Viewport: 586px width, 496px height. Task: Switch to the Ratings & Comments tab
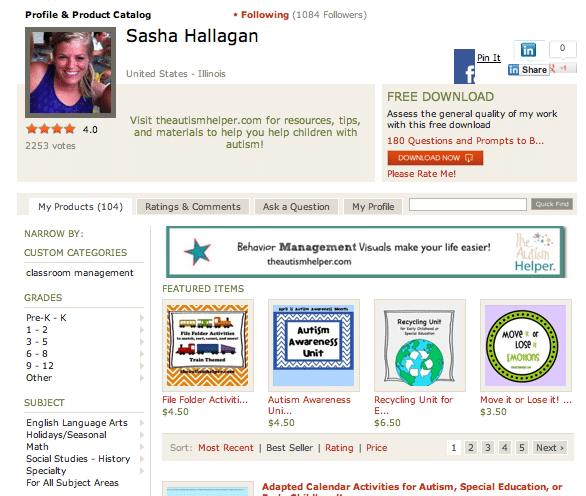coord(193,207)
